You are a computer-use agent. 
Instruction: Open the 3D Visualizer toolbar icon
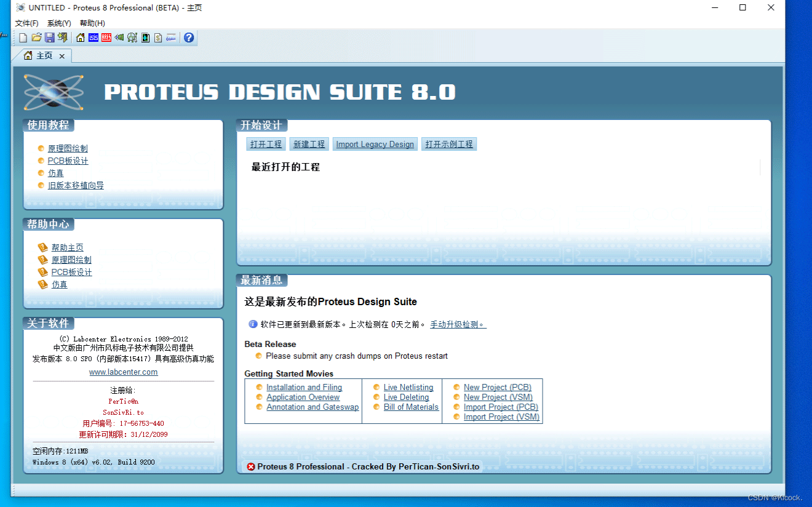[x=119, y=38]
